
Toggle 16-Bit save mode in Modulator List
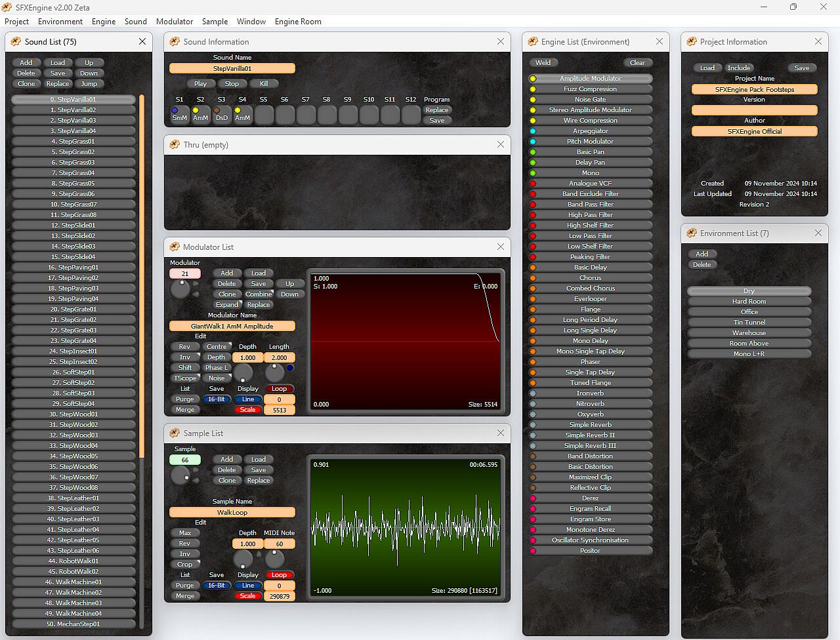(x=216, y=399)
